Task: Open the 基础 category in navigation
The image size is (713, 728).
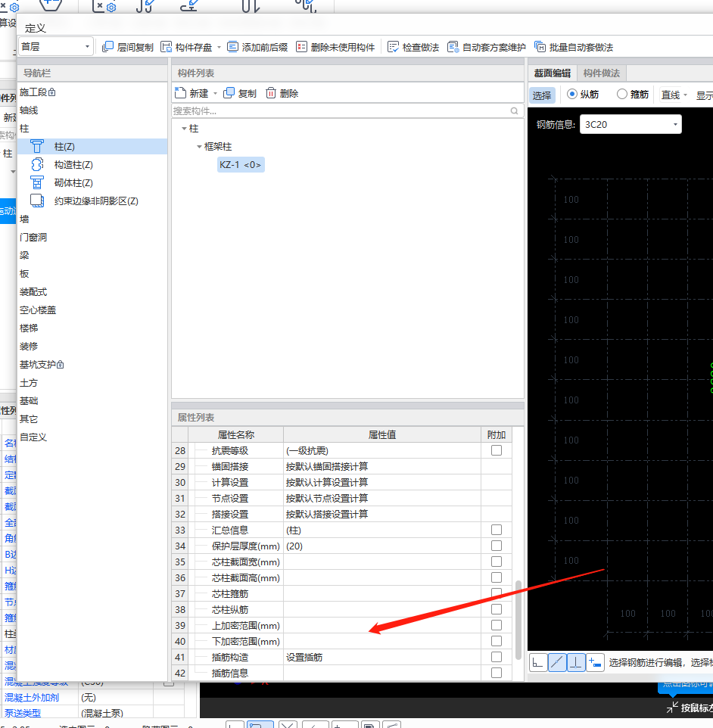Action: coord(29,400)
